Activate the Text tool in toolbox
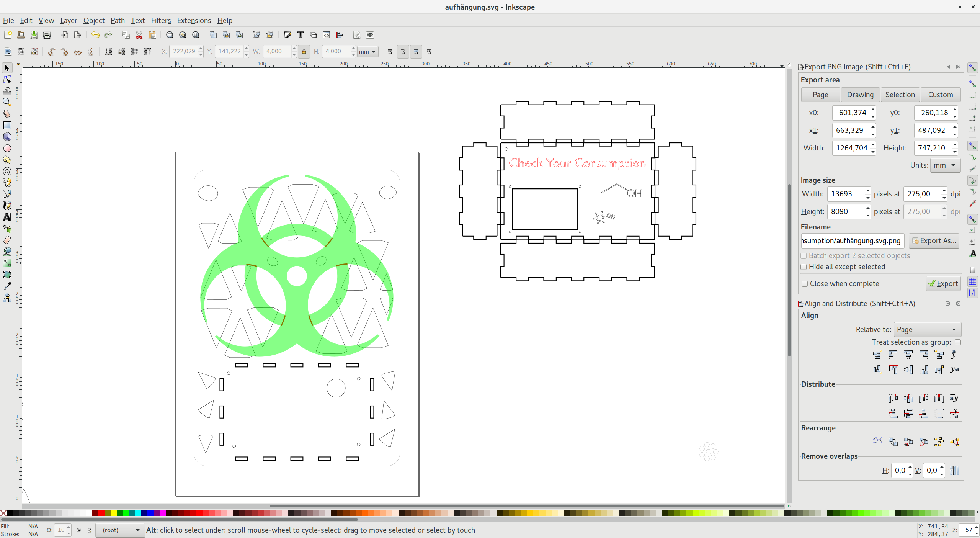The image size is (980, 538). click(7, 217)
